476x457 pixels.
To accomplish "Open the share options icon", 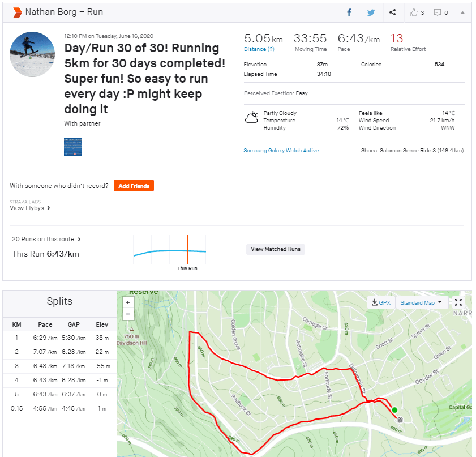I will pyautogui.click(x=393, y=12).
